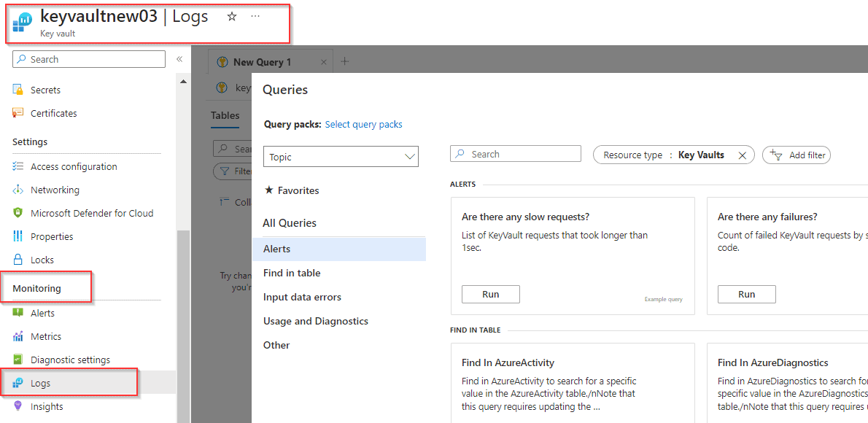Remove the Key Vaults resource type filter

742,155
